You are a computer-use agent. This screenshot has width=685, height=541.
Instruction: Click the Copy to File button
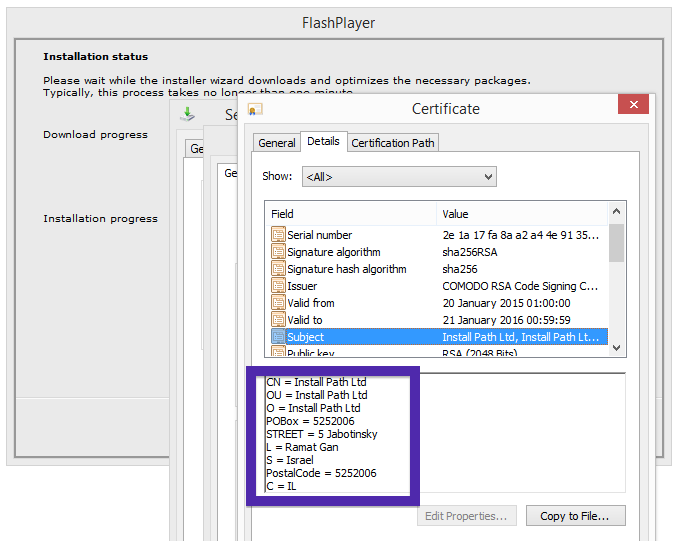(x=575, y=516)
